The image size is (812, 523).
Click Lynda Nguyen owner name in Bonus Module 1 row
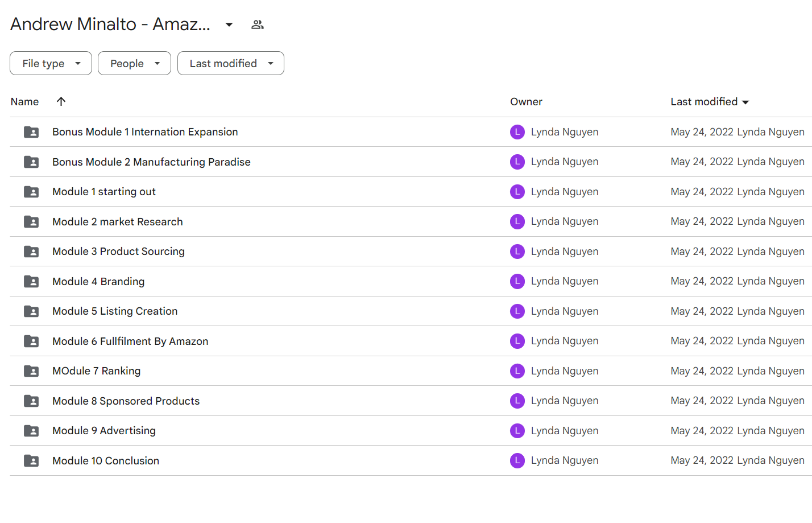click(x=565, y=132)
